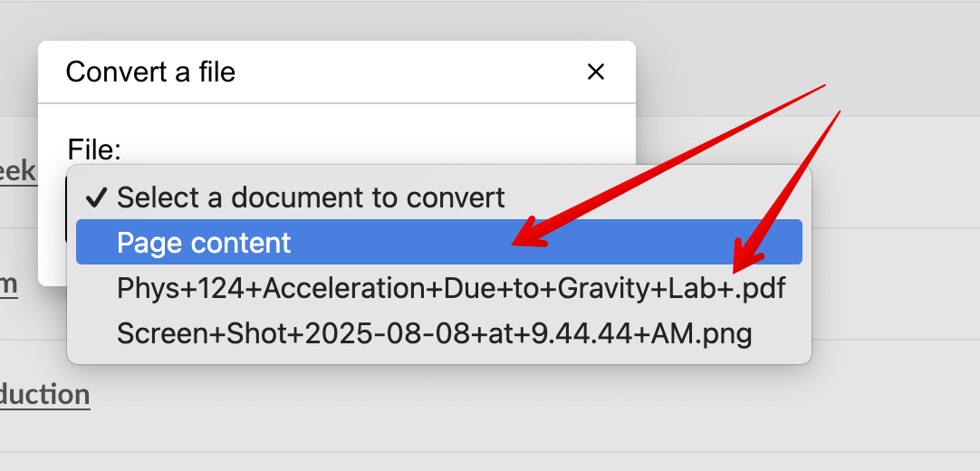Open the underlined link ending in 'duction'
Viewport: 980px width, 471px height.
(44, 395)
